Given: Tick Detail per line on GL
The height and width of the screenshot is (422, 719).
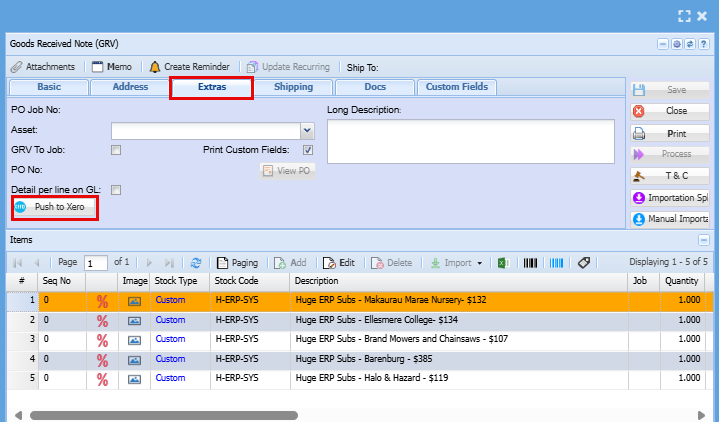Looking at the screenshot, I should 116,189.
